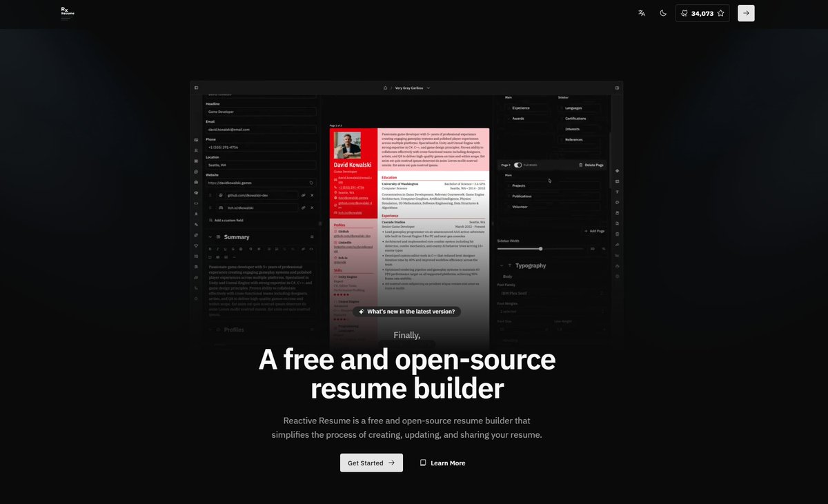
Task: Click David Kowalski's photo on resume
Action: click(346, 145)
